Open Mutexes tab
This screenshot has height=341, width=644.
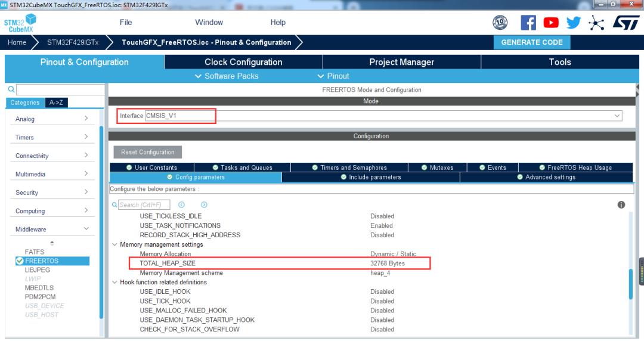[x=438, y=168]
